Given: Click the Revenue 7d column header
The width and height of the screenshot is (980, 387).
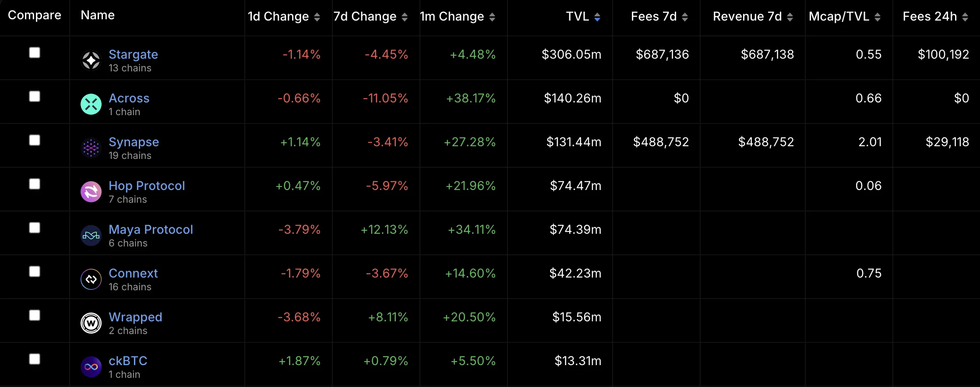Looking at the screenshot, I should coord(747,17).
